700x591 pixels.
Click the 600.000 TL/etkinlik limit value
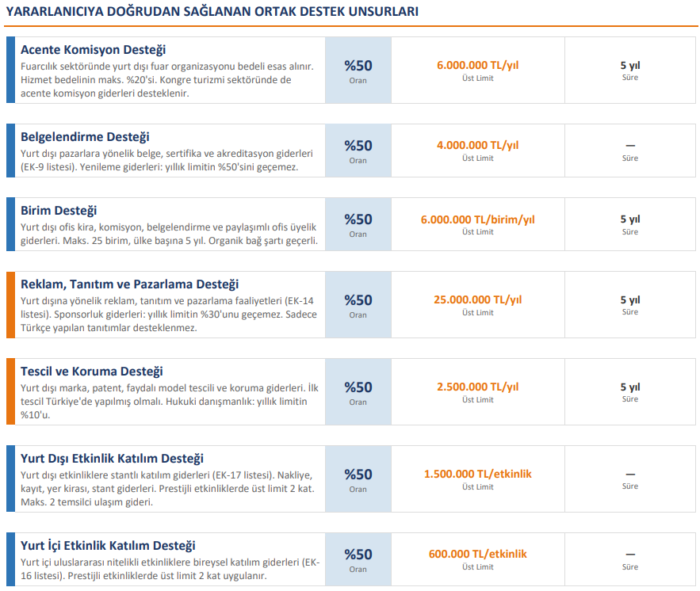[477, 555]
